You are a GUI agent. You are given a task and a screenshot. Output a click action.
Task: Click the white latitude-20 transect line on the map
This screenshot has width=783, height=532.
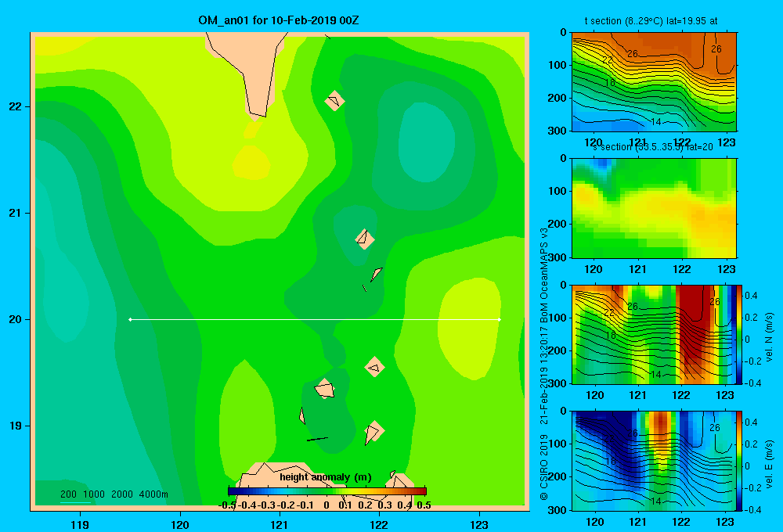[315, 319]
